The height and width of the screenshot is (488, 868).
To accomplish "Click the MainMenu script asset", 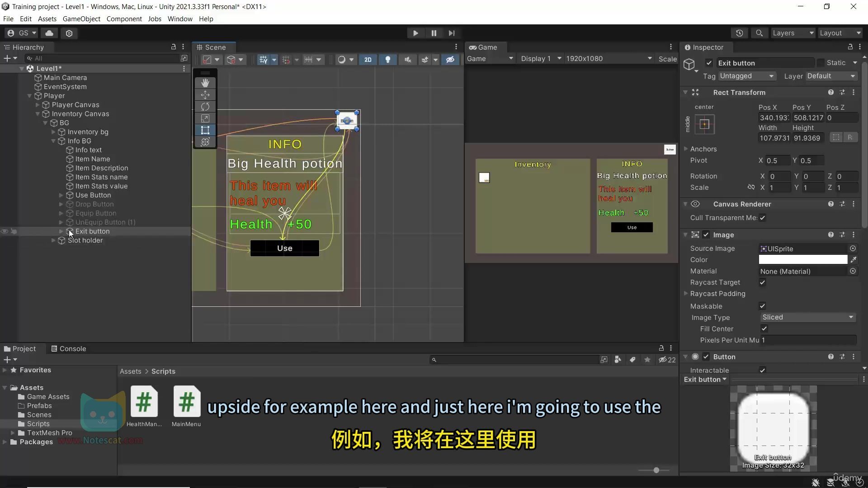I will pos(186,406).
